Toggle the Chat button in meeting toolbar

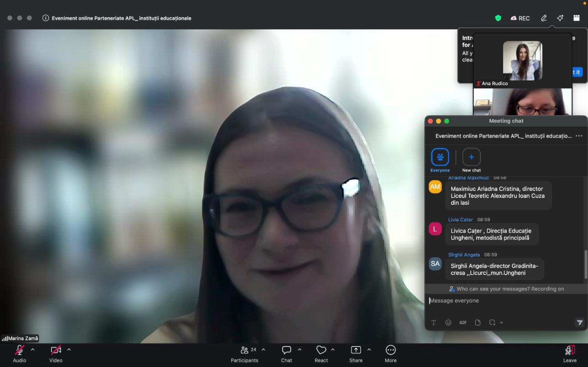point(286,353)
